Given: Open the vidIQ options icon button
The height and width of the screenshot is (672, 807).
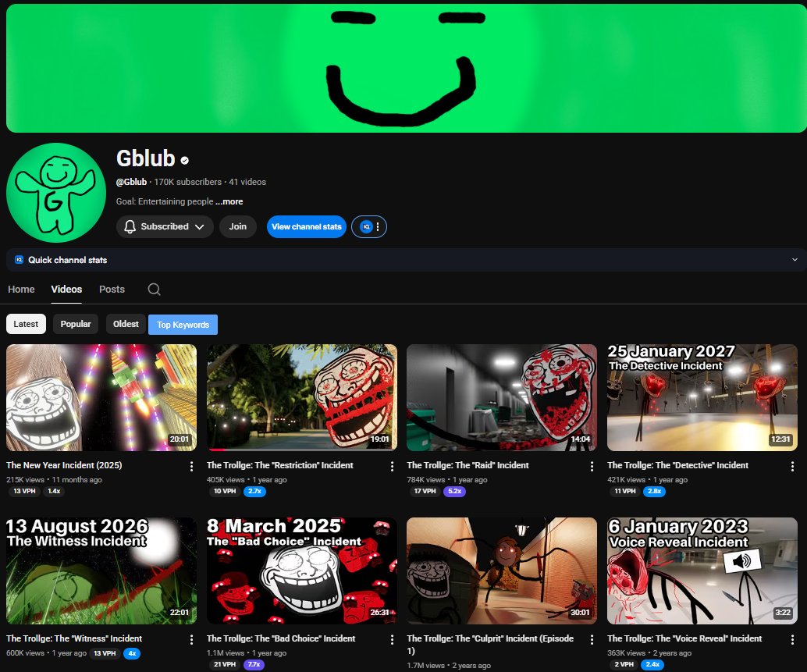Looking at the screenshot, I should pyautogui.click(x=369, y=226).
